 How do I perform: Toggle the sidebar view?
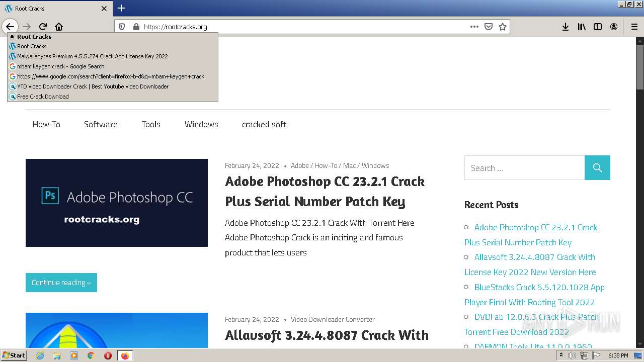point(598,27)
